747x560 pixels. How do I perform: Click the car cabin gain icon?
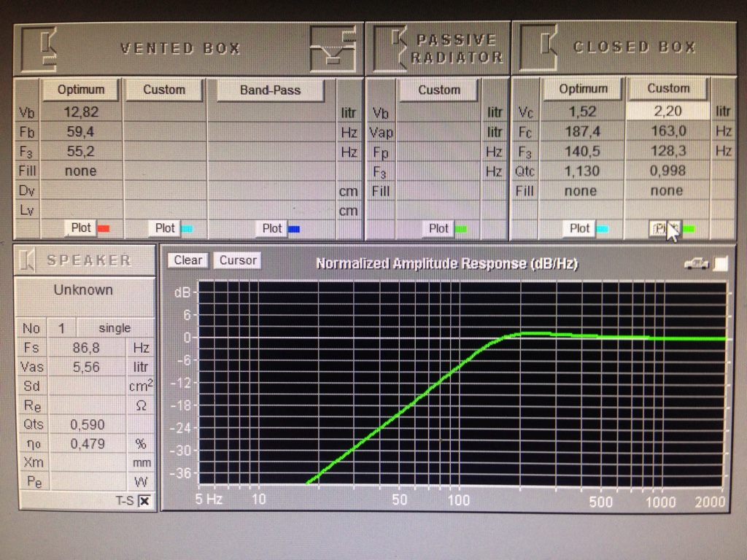pyautogui.click(x=696, y=263)
